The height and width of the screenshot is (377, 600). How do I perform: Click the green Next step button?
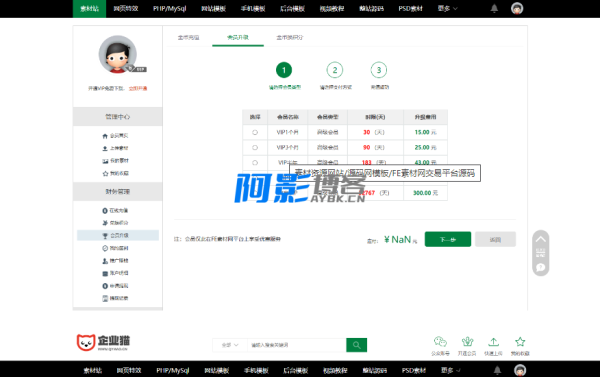[x=448, y=239]
